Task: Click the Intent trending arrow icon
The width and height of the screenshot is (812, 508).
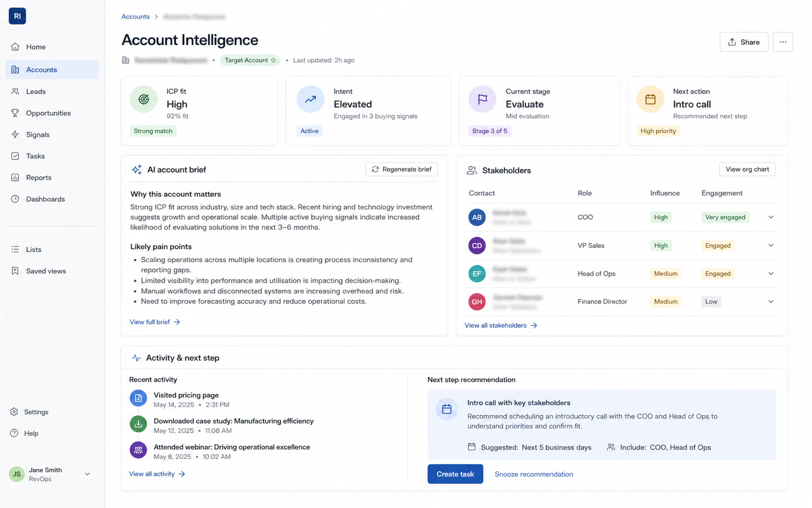Action: (x=310, y=99)
